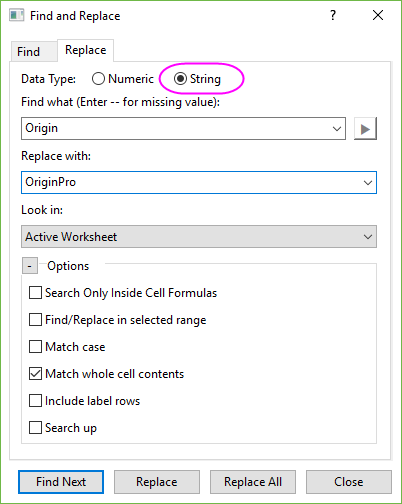Click the Replace All button
This screenshot has width=402, height=504.
pyautogui.click(x=253, y=482)
